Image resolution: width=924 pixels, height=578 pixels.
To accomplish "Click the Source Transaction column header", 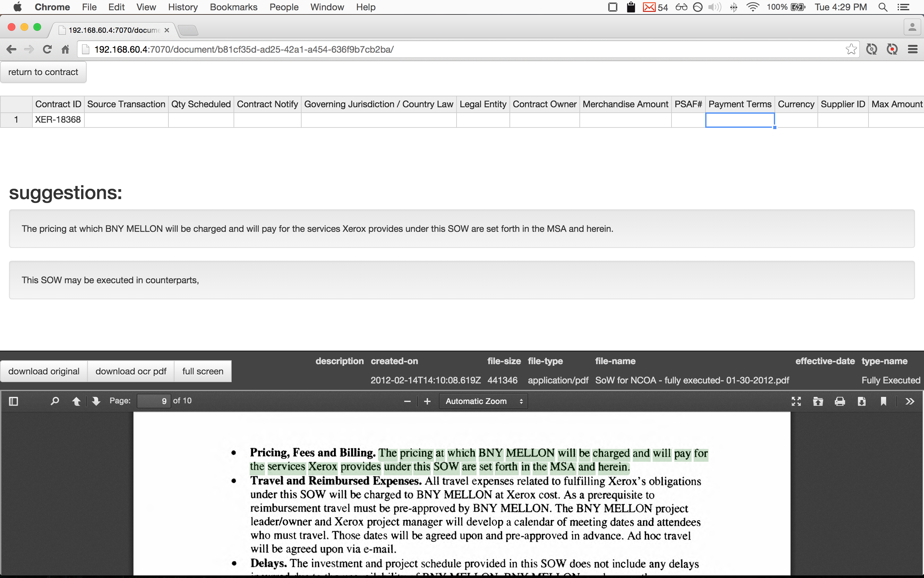I will click(126, 104).
